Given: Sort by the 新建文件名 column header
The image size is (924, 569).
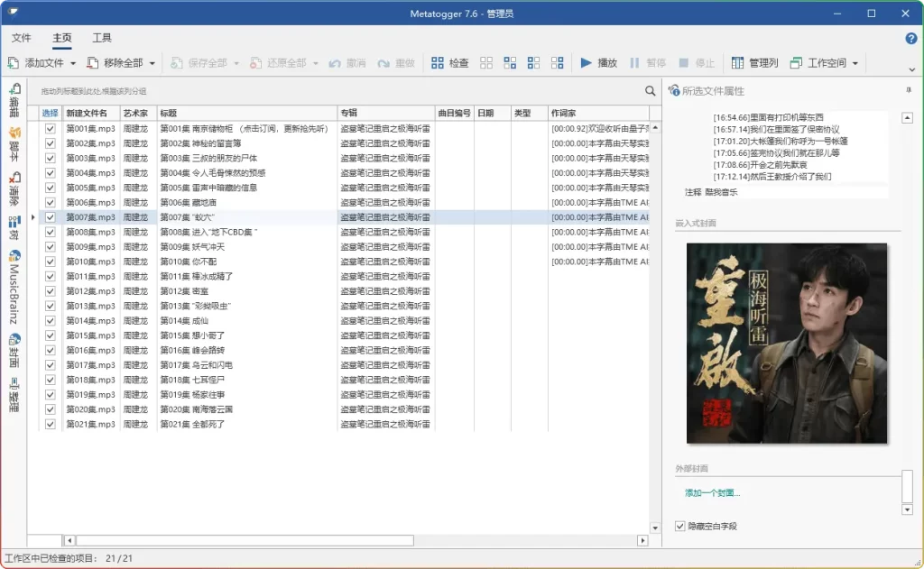Looking at the screenshot, I should (x=91, y=113).
